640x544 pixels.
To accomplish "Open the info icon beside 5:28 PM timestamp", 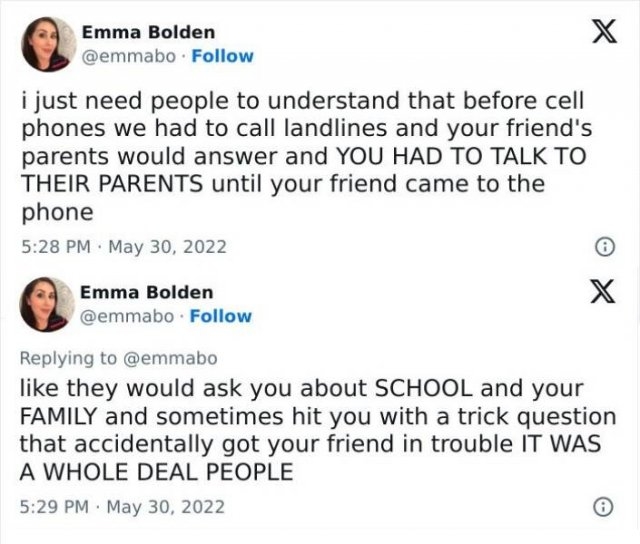I will tap(602, 246).
